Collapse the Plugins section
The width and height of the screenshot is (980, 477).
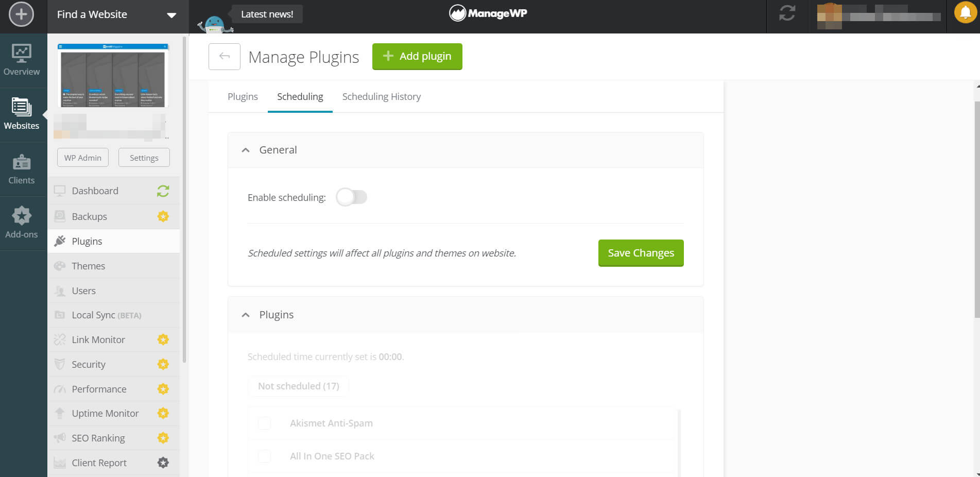click(246, 315)
